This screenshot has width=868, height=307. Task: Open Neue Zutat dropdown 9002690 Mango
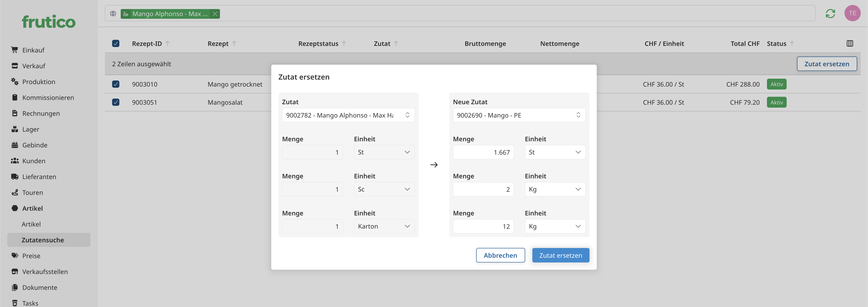tap(519, 115)
